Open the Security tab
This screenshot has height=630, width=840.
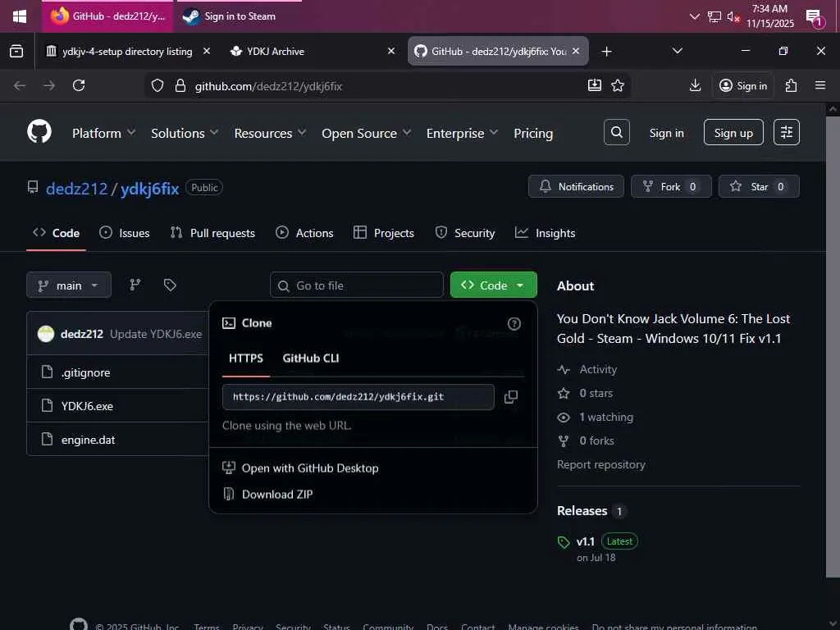pos(465,233)
